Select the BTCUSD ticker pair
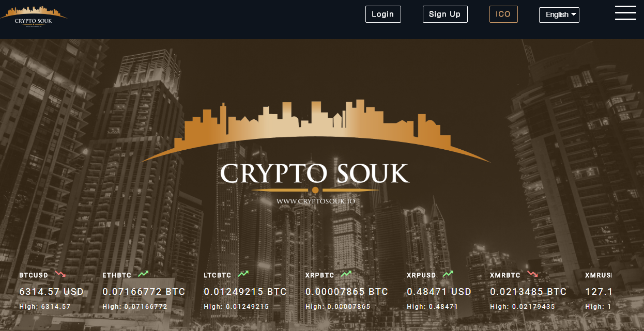 pyautogui.click(x=34, y=275)
